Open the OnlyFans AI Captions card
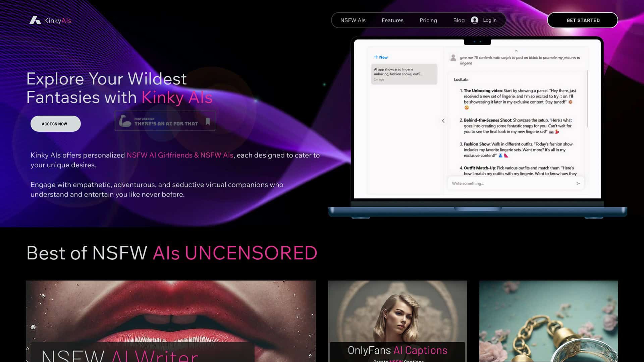This screenshot has height=362, width=644. click(397, 350)
